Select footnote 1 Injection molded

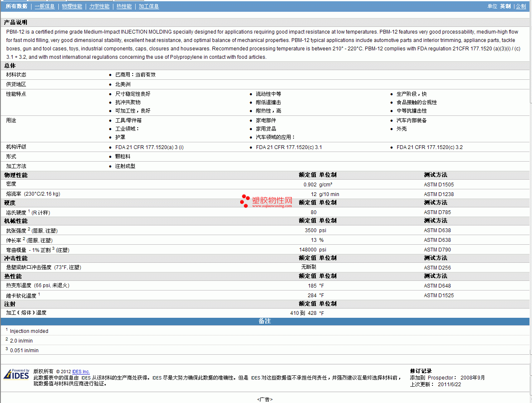pyautogui.click(x=27, y=331)
